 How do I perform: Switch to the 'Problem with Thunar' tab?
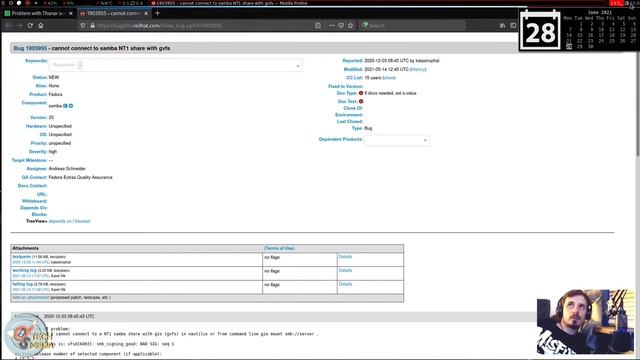pyautogui.click(x=38, y=13)
